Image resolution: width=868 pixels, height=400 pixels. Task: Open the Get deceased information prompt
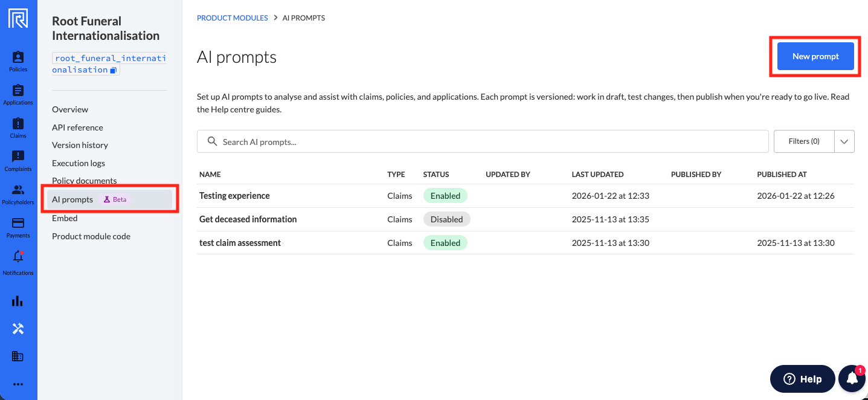click(248, 219)
